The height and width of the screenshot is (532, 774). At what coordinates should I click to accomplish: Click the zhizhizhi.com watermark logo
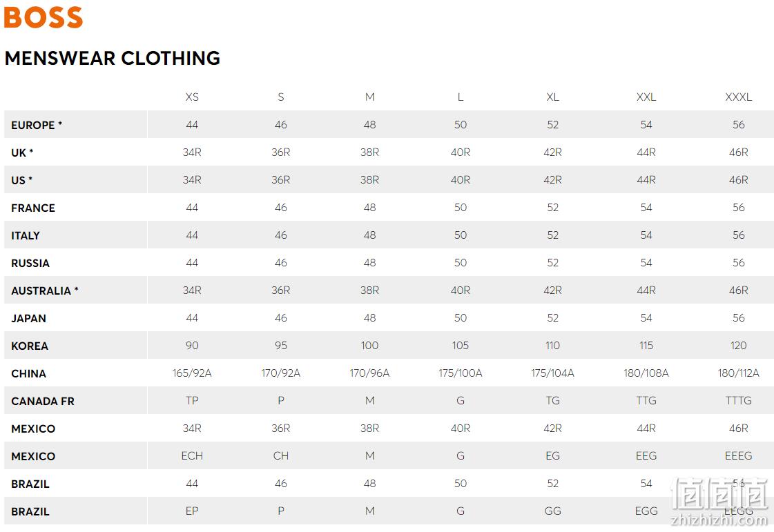click(x=719, y=500)
